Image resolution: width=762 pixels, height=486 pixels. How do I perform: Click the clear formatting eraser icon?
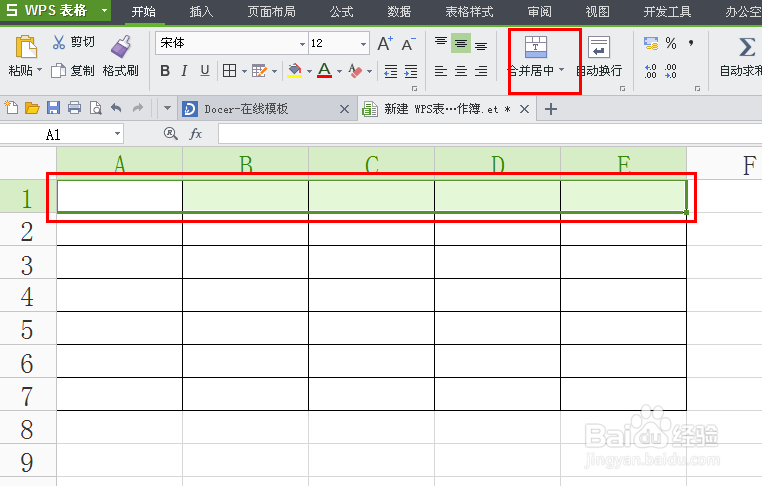click(x=355, y=71)
